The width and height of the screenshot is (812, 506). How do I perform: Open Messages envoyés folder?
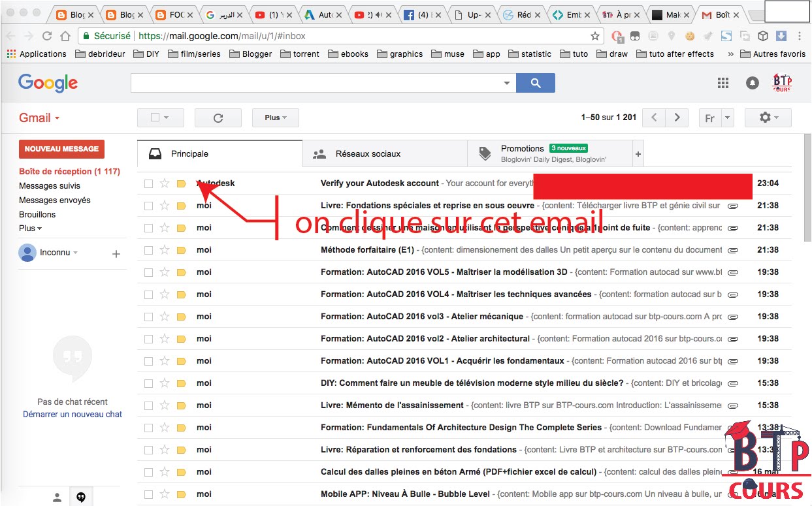point(55,200)
